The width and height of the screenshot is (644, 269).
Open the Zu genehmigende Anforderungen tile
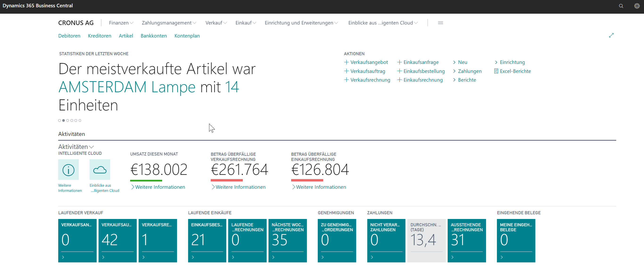pos(337,240)
